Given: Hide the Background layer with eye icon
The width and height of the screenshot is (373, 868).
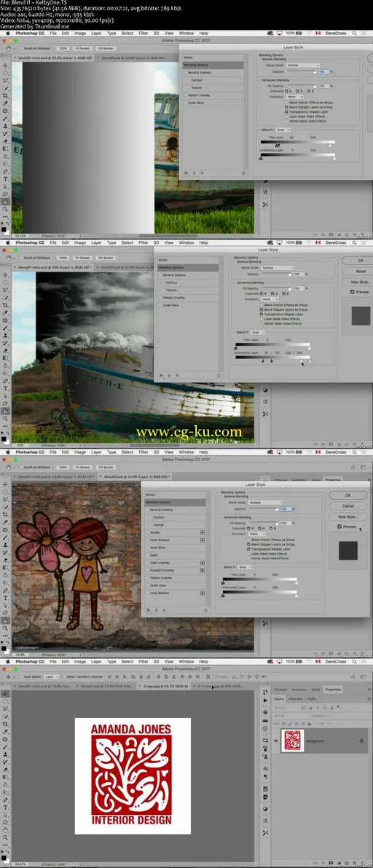Looking at the screenshot, I should click(x=275, y=741).
